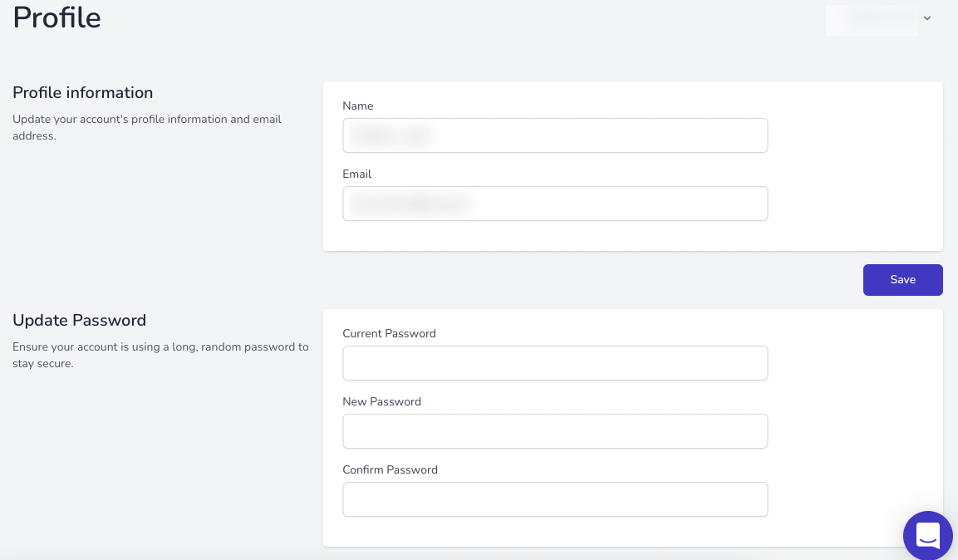
Task: Click the Email field label
Action: 356,174
